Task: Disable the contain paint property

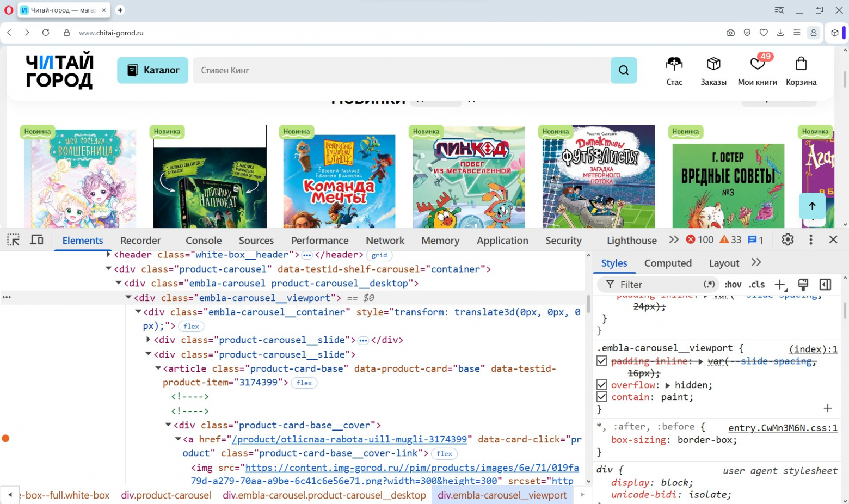Action: click(x=601, y=397)
